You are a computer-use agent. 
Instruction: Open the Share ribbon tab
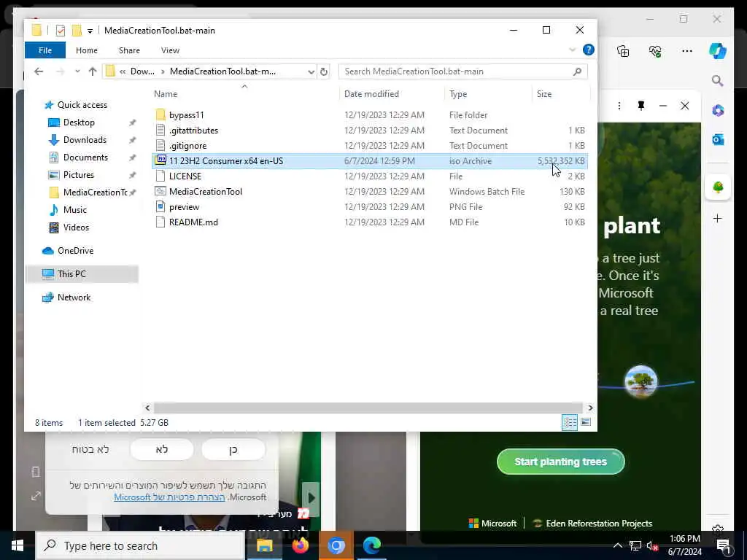coord(129,50)
